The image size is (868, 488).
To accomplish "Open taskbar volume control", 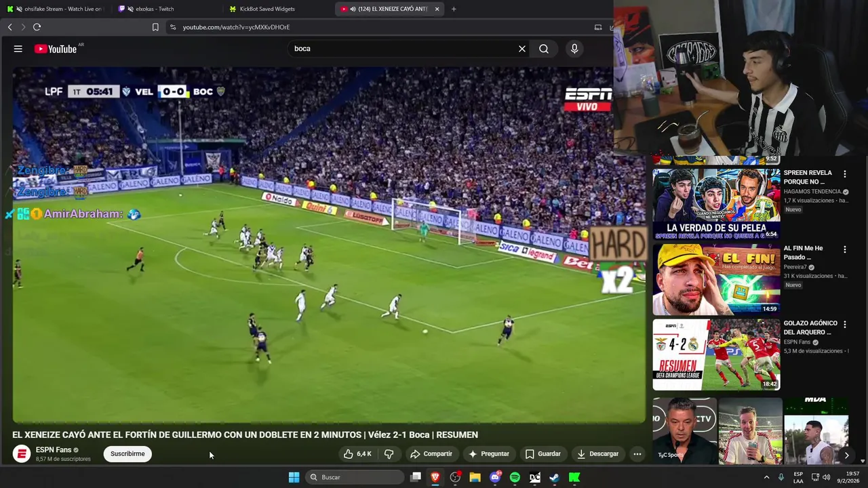I will pos(826,477).
